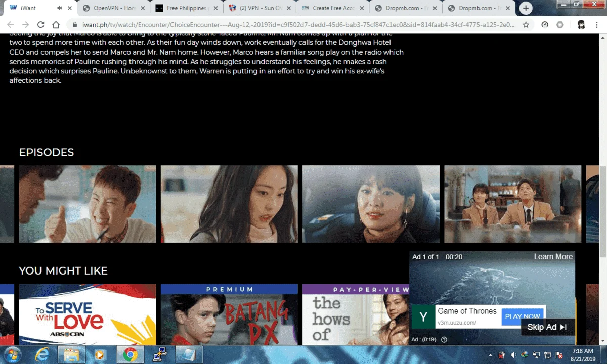Show hidden system tray icons
This screenshot has width=607, height=364.
pos(491,355)
